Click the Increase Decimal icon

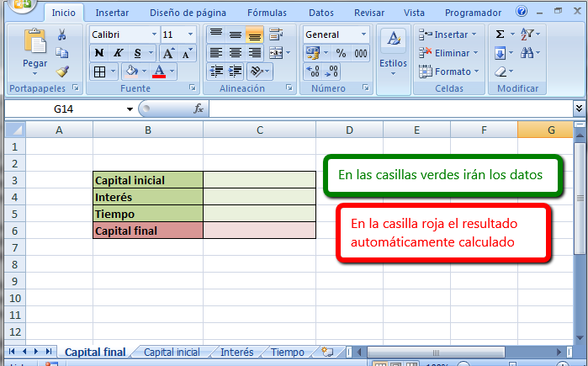click(x=313, y=72)
